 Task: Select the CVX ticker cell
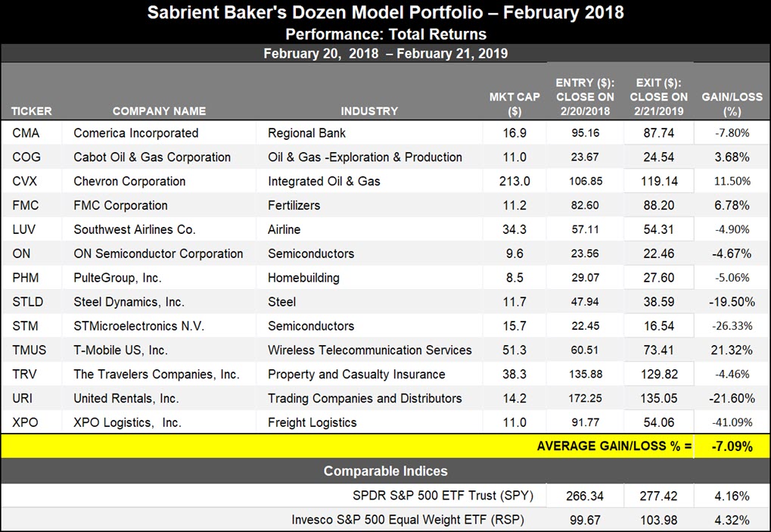[24, 181]
